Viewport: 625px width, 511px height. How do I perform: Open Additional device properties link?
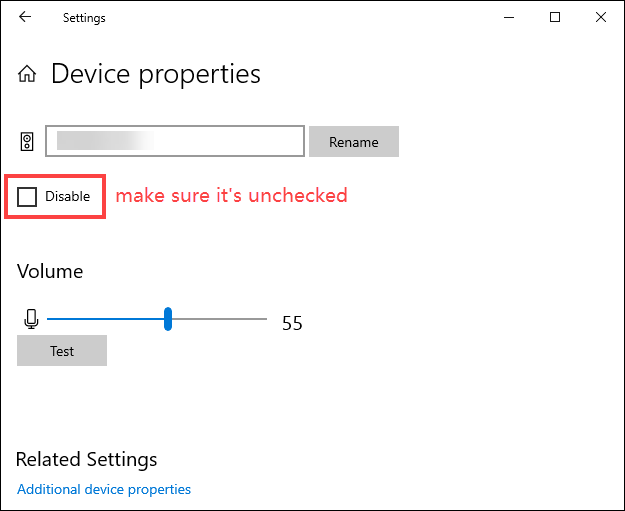click(x=104, y=489)
